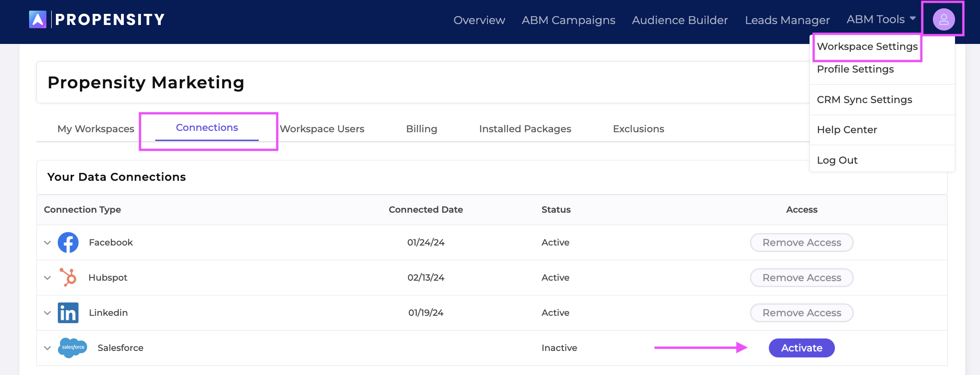
Task: Click the Facebook logo icon
Action: [x=68, y=242]
